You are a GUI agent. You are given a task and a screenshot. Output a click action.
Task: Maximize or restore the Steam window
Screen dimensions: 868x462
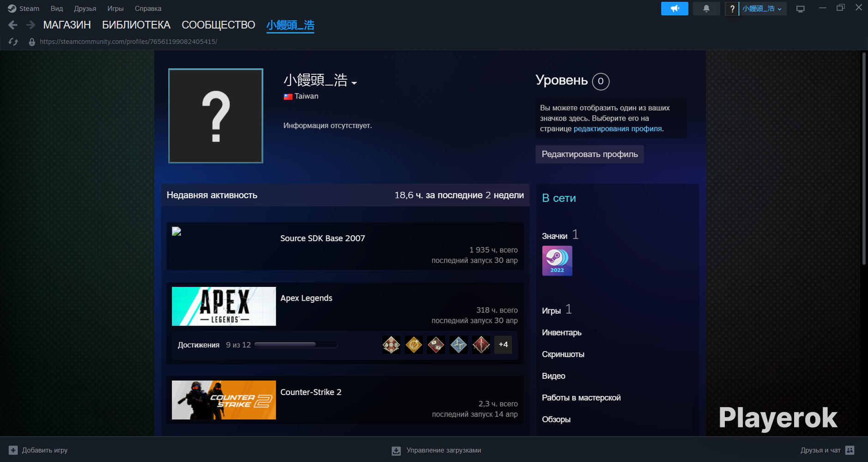coord(840,8)
